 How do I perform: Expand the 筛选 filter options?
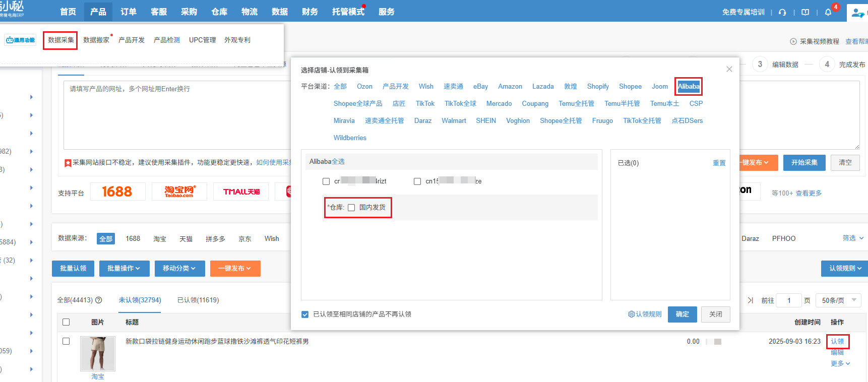pos(853,238)
